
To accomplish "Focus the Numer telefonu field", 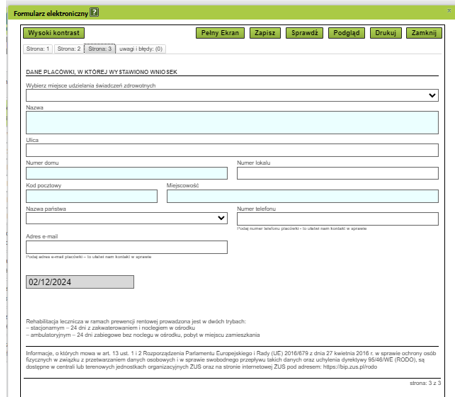I will coord(338,219).
